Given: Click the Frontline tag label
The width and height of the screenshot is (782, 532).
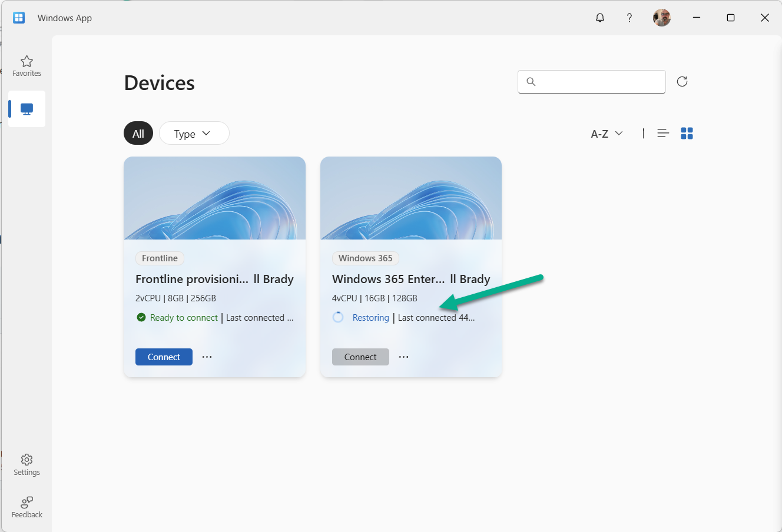Looking at the screenshot, I should 160,258.
